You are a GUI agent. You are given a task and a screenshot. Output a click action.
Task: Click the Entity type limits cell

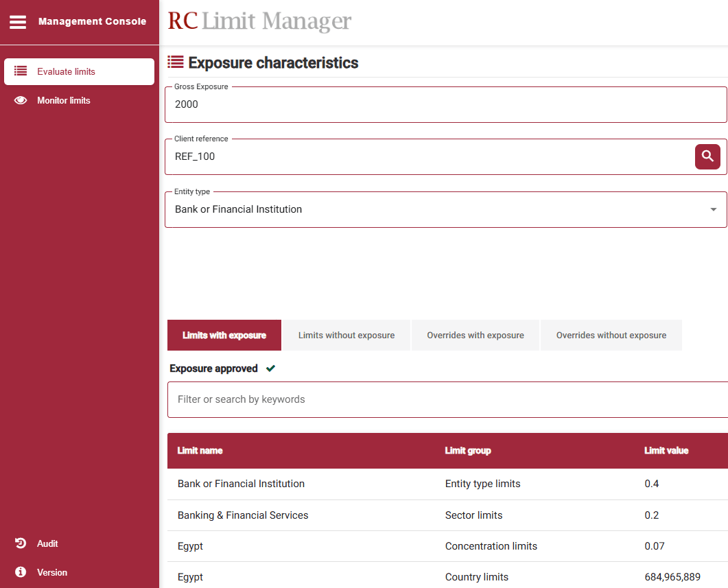(482, 484)
